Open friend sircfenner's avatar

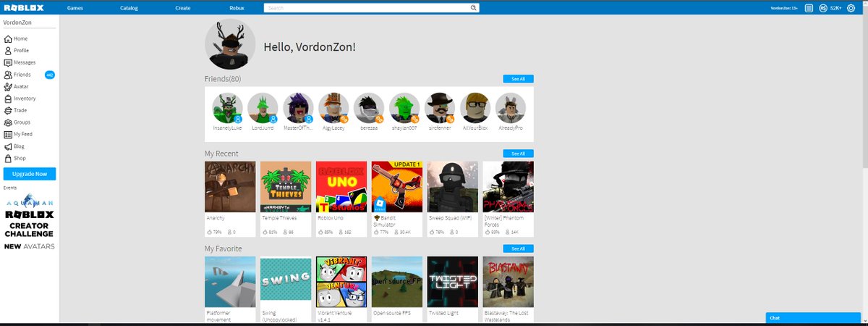(x=440, y=108)
